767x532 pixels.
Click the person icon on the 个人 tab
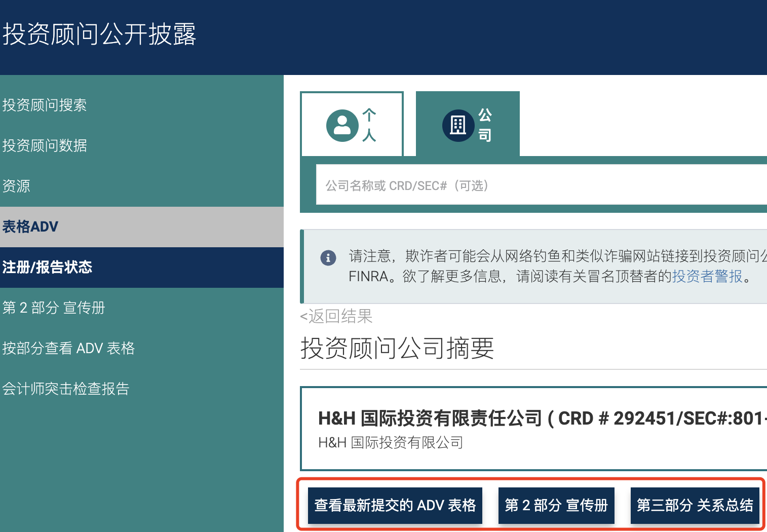[x=342, y=125]
